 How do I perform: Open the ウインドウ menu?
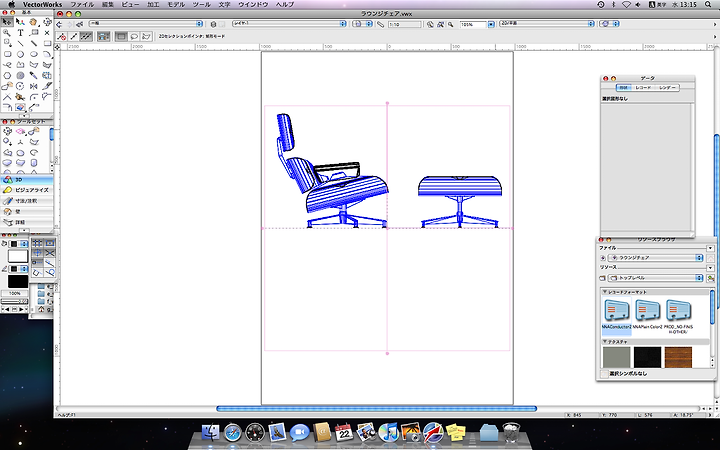pos(253,5)
